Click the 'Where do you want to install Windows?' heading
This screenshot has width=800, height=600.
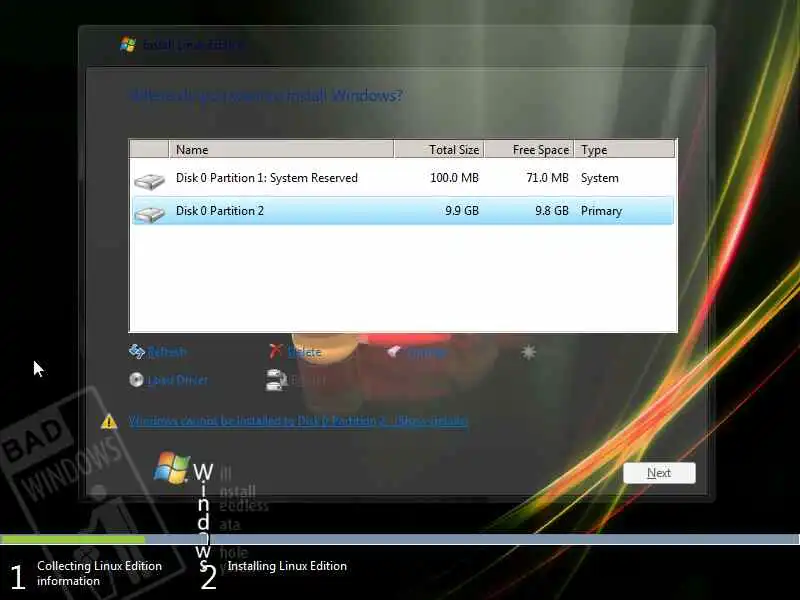(x=266, y=95)
